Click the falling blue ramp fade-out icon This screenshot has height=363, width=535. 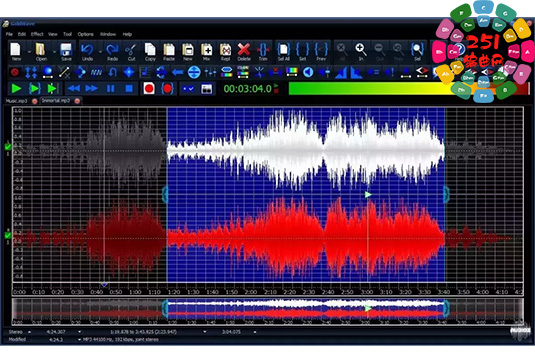[357, 72]
